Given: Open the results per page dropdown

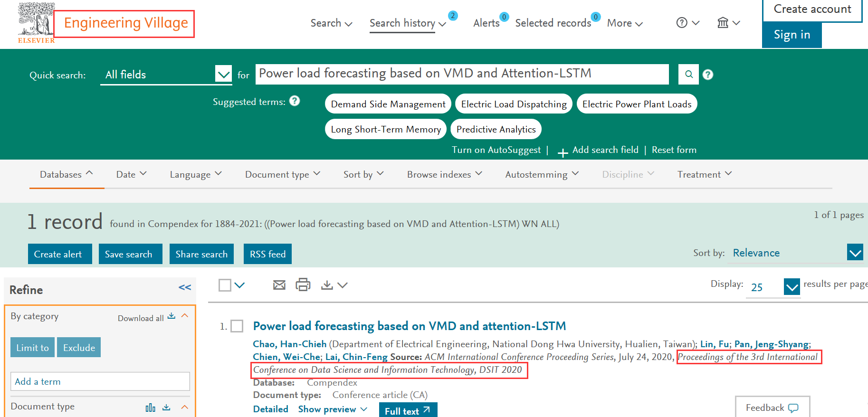Looking at the screenshot, I should pos(792,287).
